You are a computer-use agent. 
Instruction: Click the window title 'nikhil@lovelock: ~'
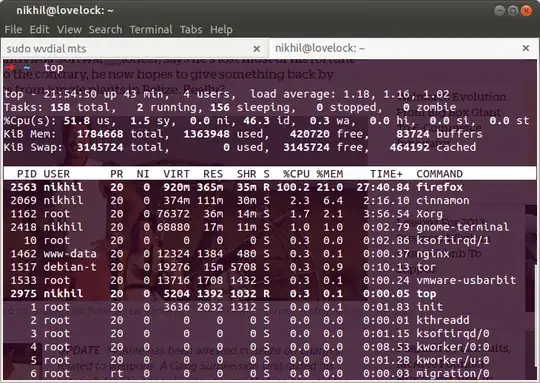(65, 11)
